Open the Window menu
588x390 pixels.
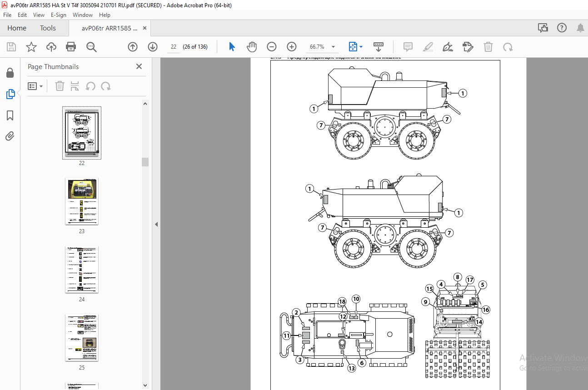coord(83,15)
